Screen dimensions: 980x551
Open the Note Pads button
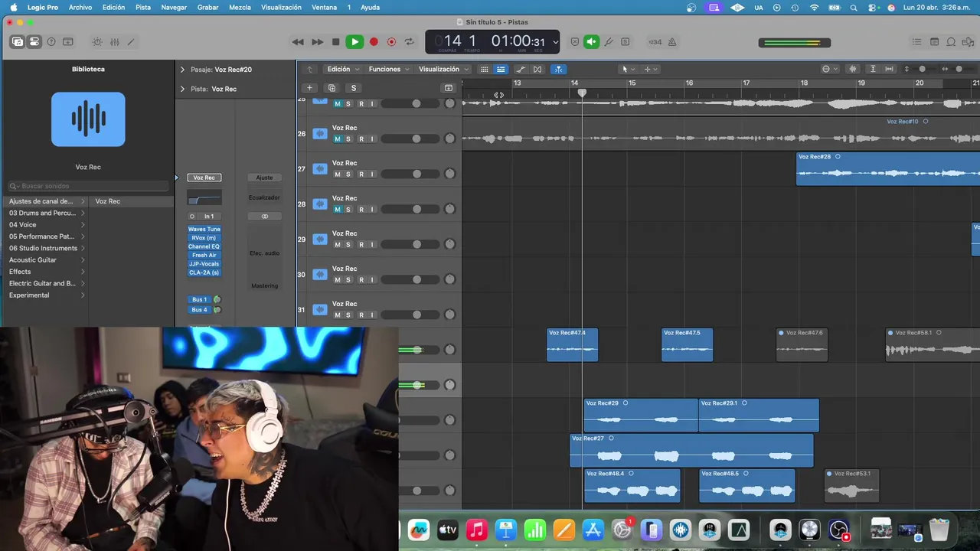tap(934, 42)
